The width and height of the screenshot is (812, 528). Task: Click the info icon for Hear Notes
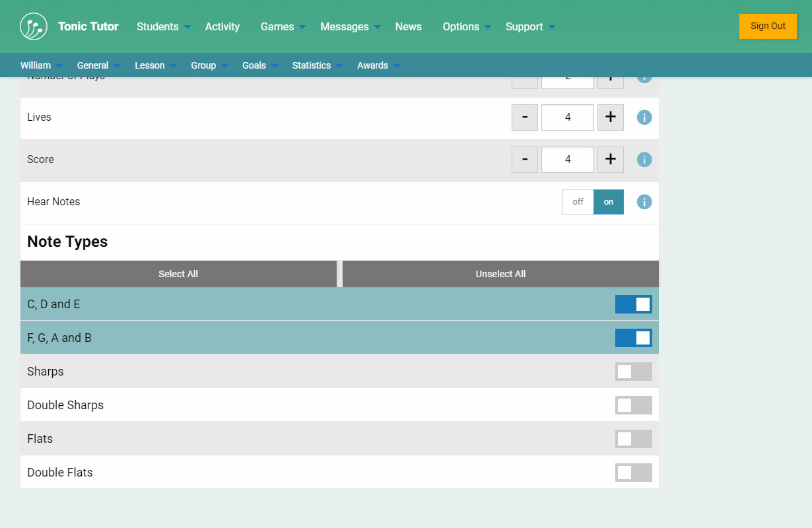pyautogui.click(x=644, y=202)
